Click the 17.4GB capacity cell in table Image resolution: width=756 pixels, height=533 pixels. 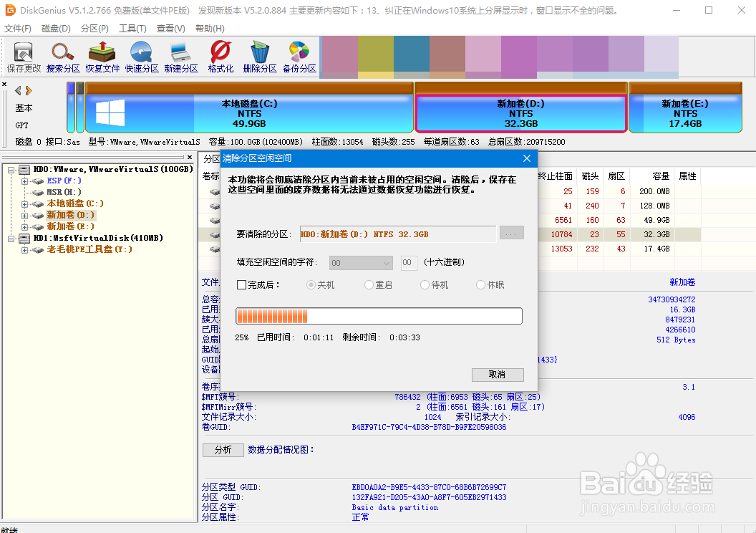coord(656,249)
